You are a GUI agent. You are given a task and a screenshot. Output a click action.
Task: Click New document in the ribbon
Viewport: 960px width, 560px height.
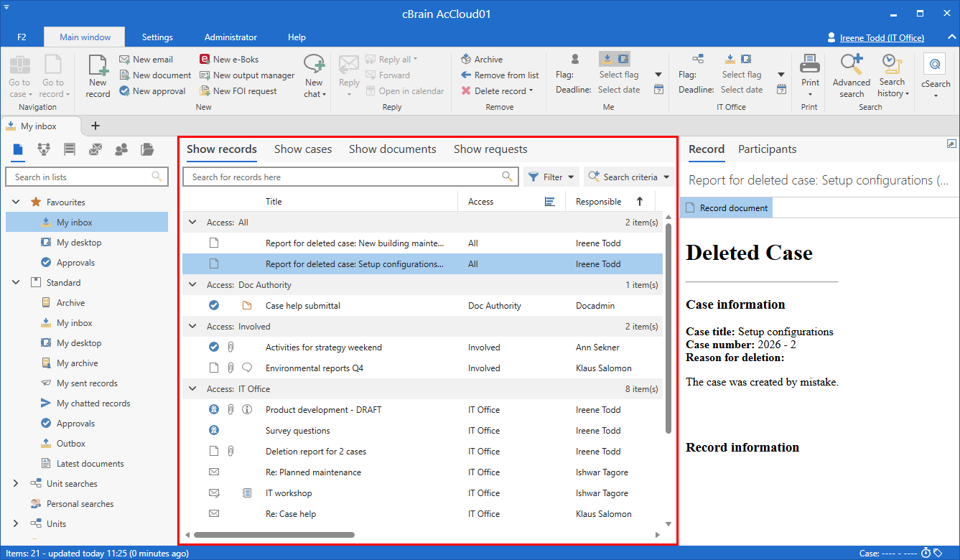[155, 75]
